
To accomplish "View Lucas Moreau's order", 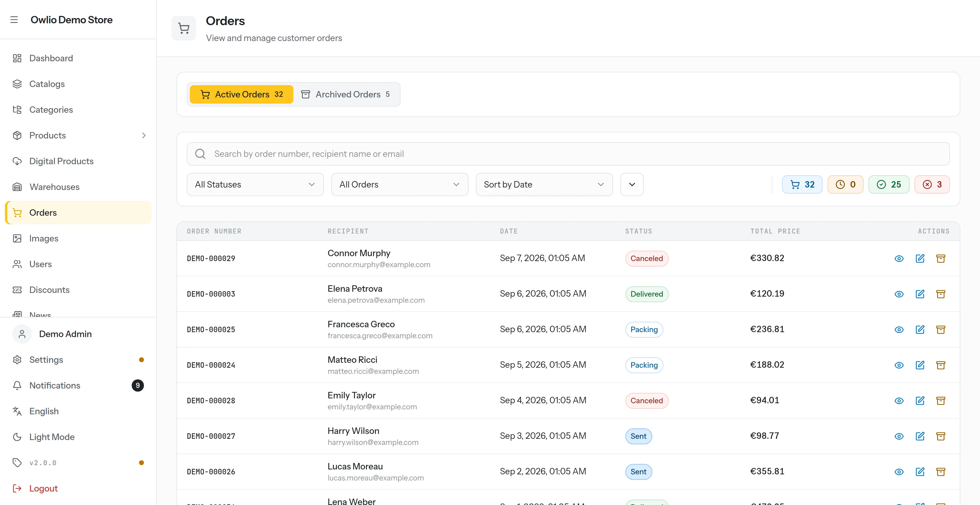I will pyautogui.click(x=899, y=472).
